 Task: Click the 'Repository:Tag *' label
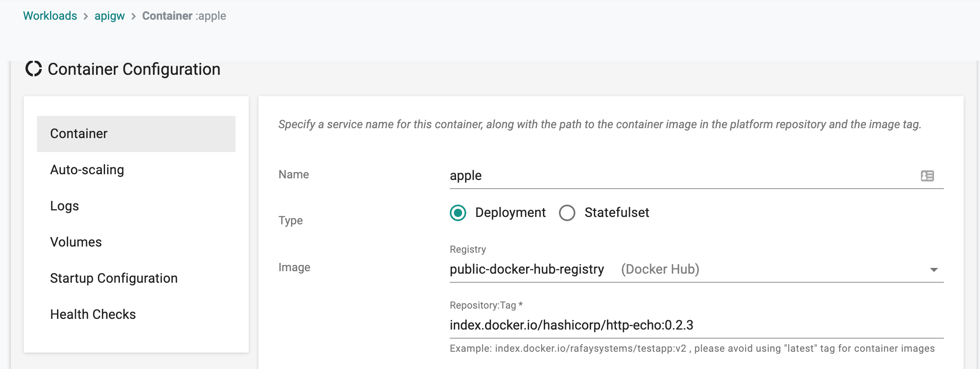coord(486,305)
